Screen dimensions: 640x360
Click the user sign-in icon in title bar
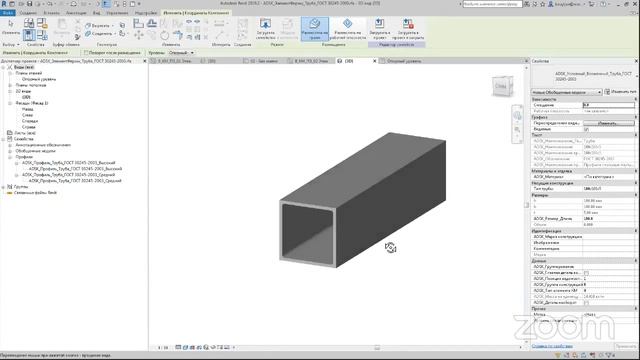click(x=551, y=4)
